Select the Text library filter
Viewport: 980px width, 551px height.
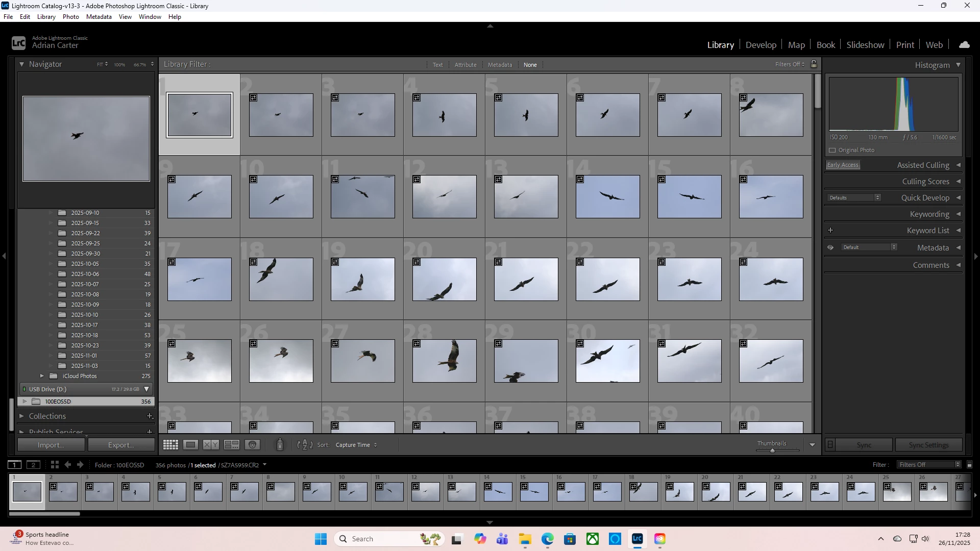(438, 65)
